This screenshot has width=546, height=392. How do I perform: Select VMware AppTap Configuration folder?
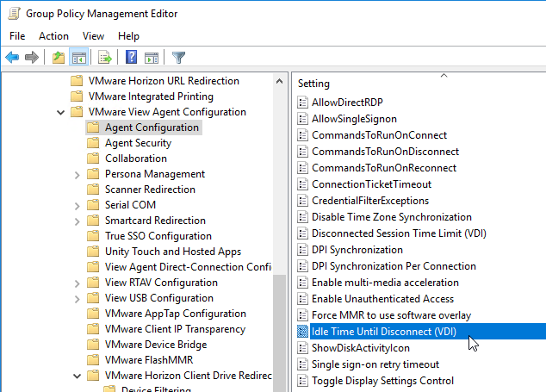(176, 314)
